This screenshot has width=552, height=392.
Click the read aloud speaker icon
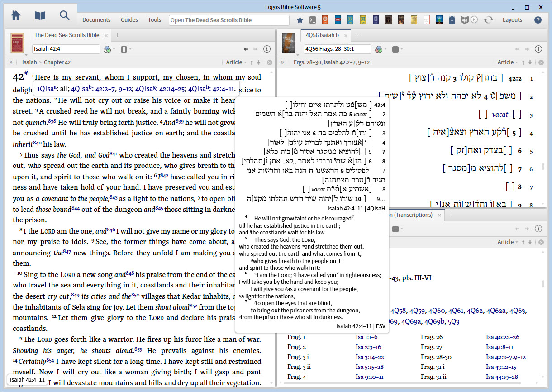coord(464,20)
